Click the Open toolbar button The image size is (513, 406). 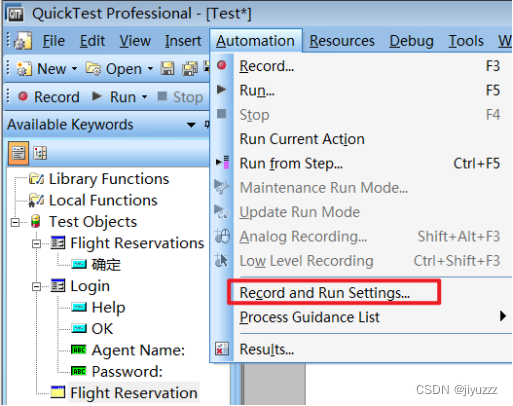[x=114, y=69]
